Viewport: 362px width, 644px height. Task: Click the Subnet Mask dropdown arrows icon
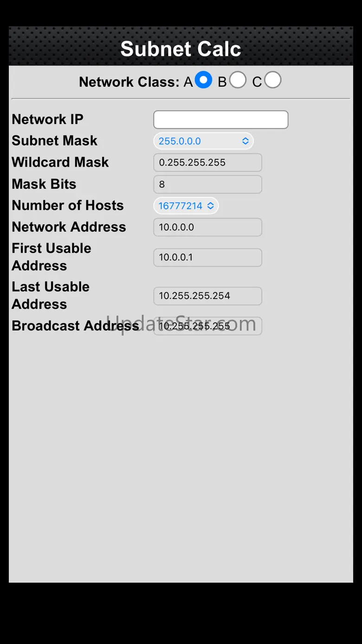pos(246,141)
